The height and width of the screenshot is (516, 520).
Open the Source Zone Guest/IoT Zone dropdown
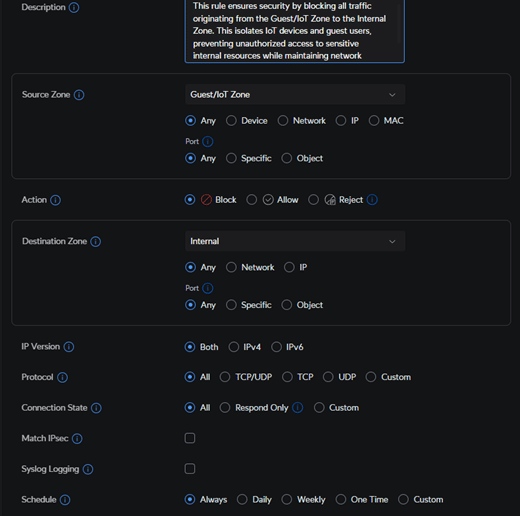click(x=295, y=95)
